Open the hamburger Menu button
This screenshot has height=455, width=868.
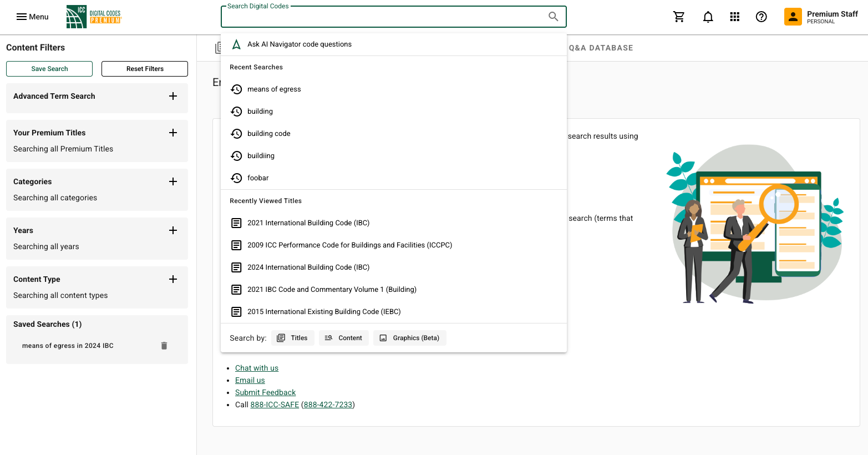click(32, 17)
